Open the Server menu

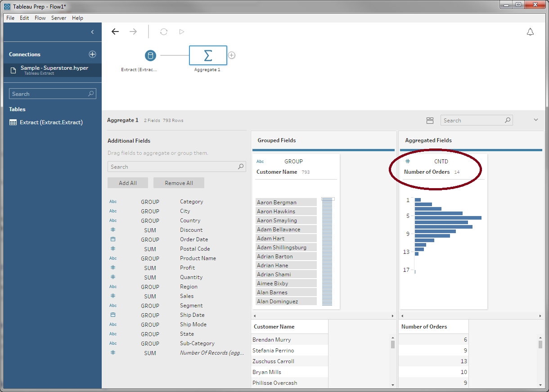pyautogui.click(x=58, y=18)
